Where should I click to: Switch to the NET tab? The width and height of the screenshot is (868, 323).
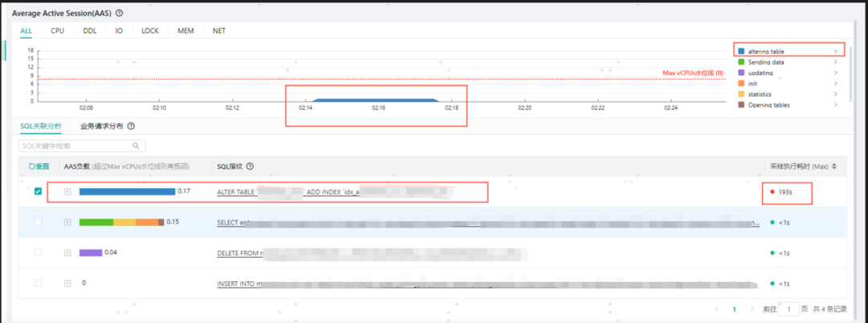(219, 31)
